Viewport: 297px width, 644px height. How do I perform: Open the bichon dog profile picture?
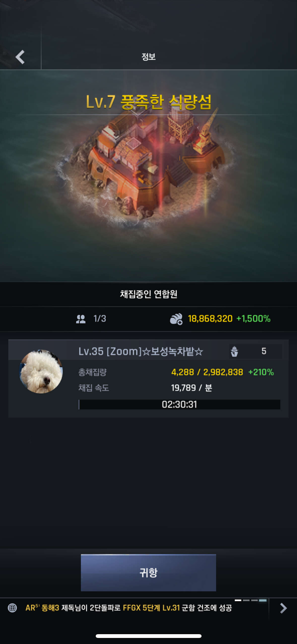click(x=41, y=371)
